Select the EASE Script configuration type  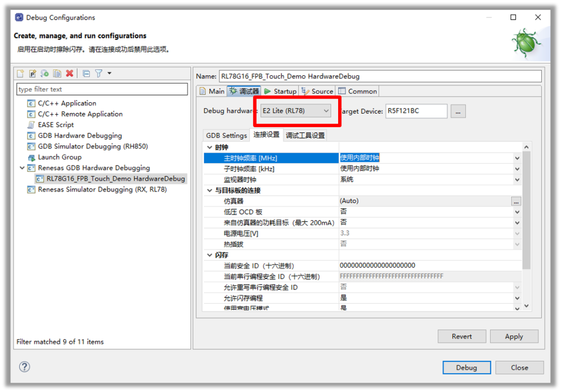click(x=56, y=125)
